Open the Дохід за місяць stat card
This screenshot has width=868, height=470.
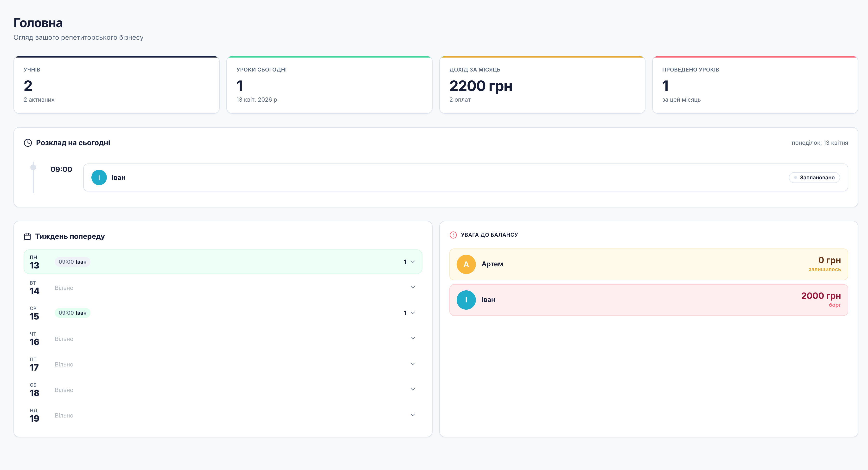click(x=542, y=85)
